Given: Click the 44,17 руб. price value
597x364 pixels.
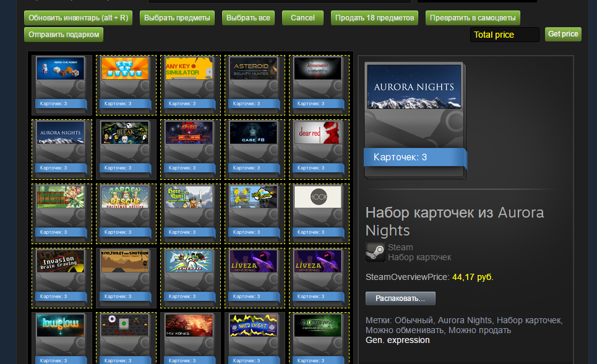Looking at the screenshot, I should (x=473, y=277).
